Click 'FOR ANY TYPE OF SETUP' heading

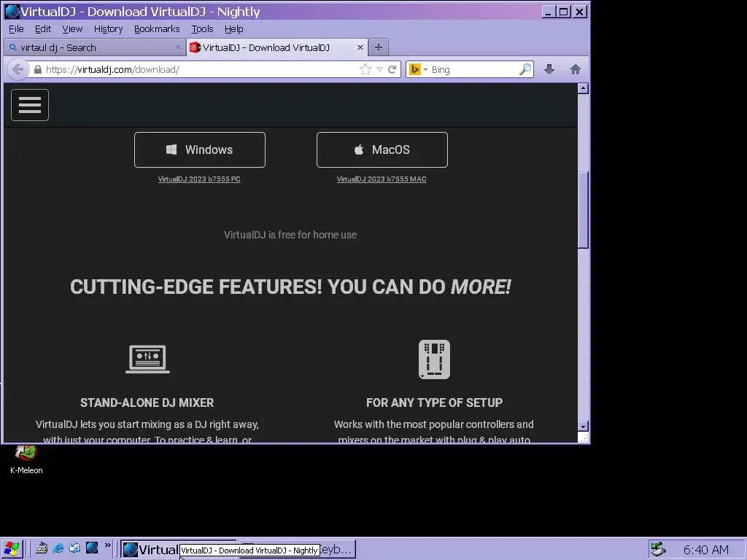434,402
